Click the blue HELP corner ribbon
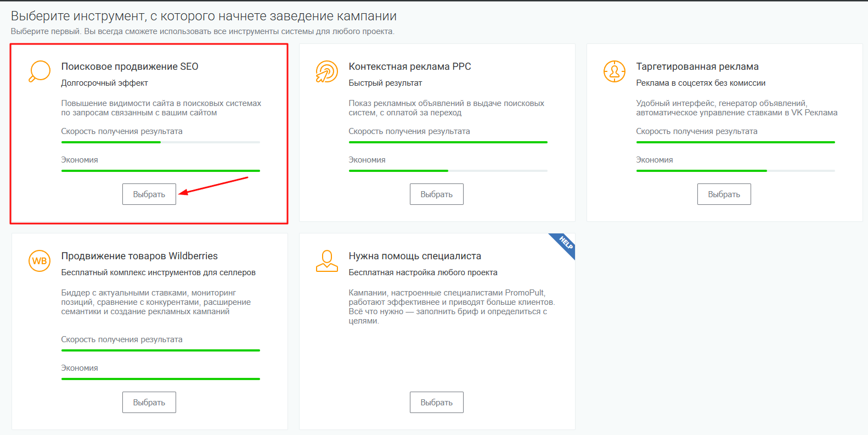The image size is (868, 435). (x=565, y=243)
